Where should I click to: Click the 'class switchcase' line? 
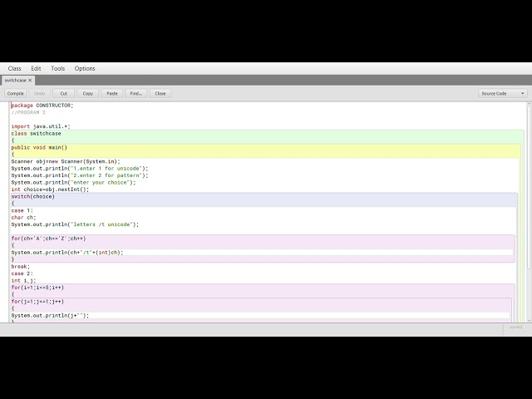[x=36, y=134]
